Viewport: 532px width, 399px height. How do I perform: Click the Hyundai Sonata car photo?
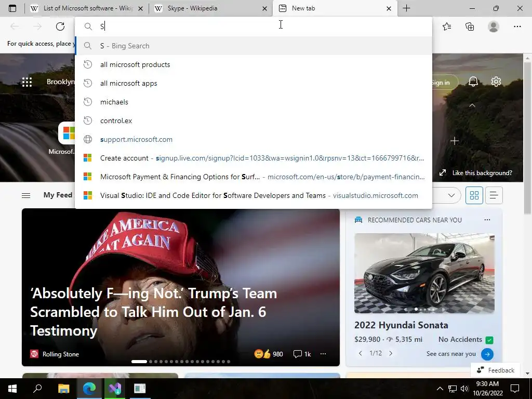424,273
